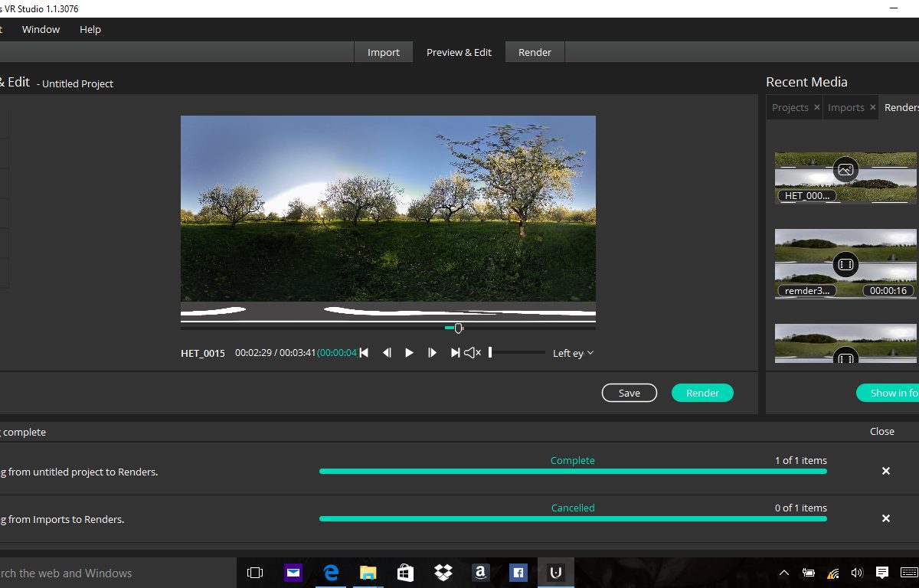Image resolution: width=919 pixels, height=588 pixels.
Task: Click the '1 of 1 items' text
Action: tap(801, 460)
